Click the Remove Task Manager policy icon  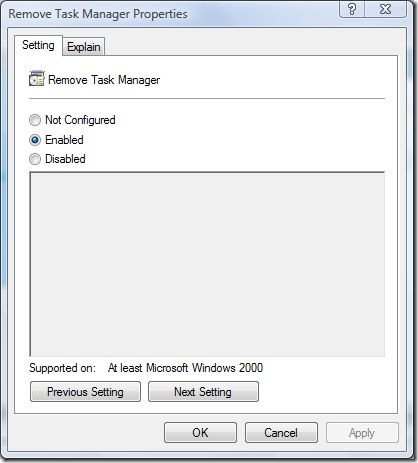click(36, 79)
